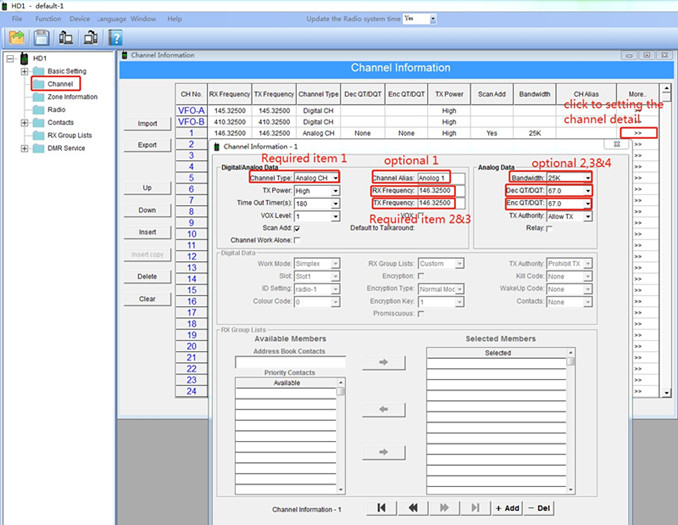
Task: Open the Enc QT/DQT dropdown
Action: tap(588, 204)
